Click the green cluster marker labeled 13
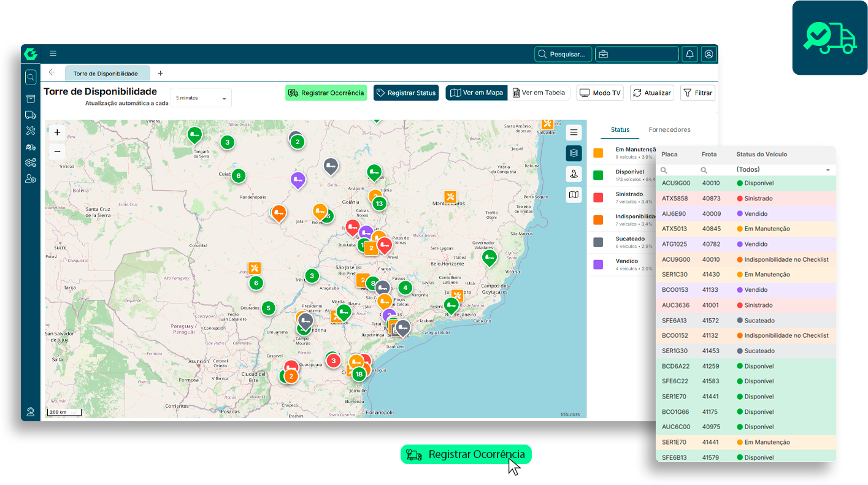 coord(379,204)
